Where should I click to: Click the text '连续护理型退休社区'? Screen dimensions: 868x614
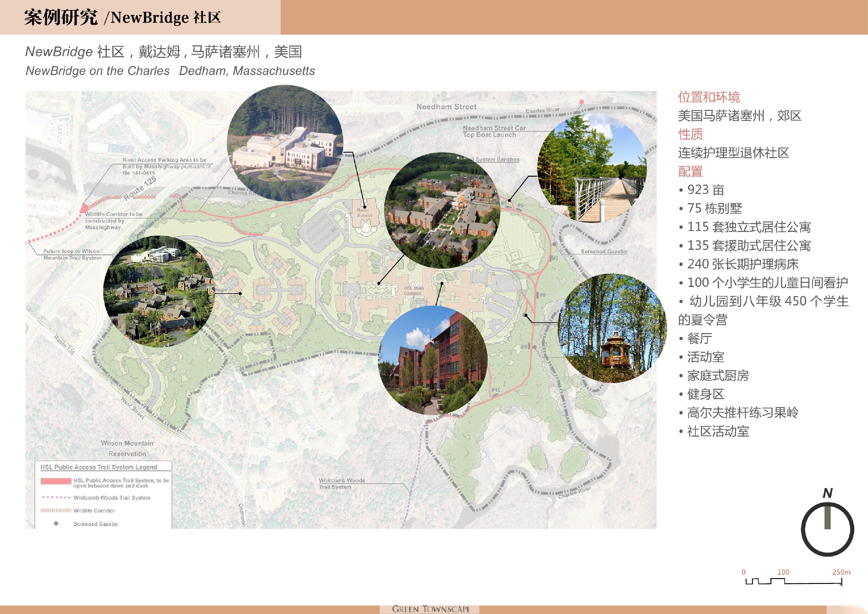[733, 153]
